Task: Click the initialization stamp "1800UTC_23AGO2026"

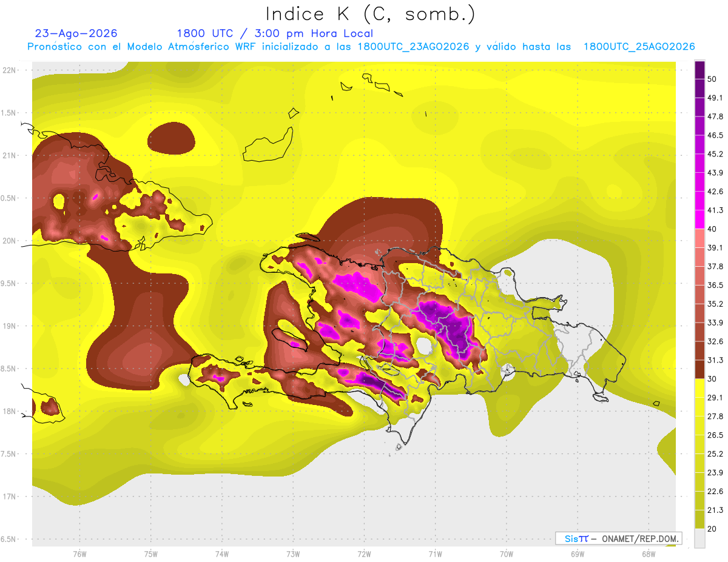Action: coord(413,47)
